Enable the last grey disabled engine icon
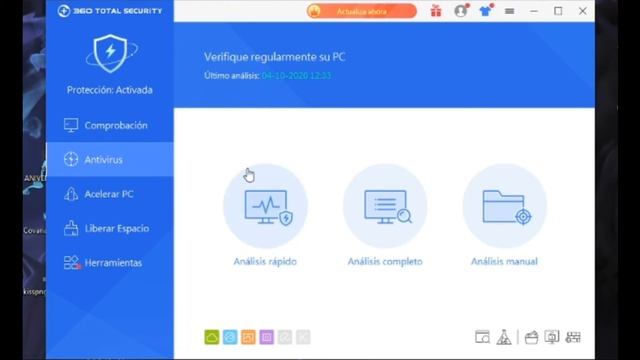Screen dimensions: 640x360 pyautogui.click(x=303, y=337)
